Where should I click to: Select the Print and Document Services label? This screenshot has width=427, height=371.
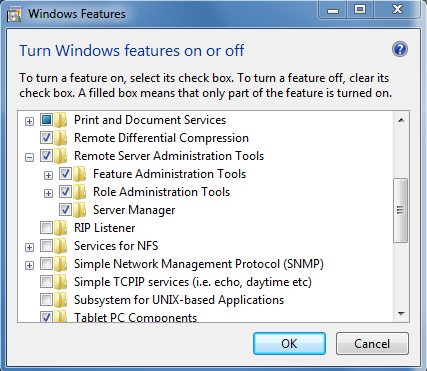click(x=150, y=120)
